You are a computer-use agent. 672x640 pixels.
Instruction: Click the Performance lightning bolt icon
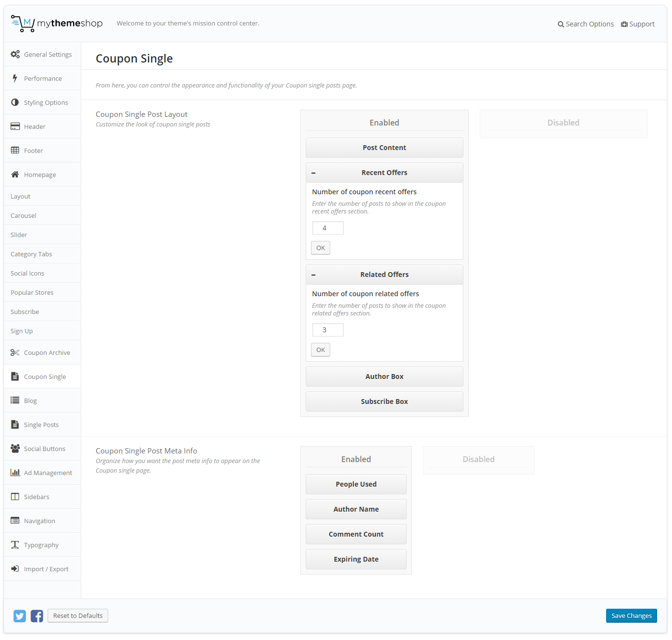(x=15, y=78)
